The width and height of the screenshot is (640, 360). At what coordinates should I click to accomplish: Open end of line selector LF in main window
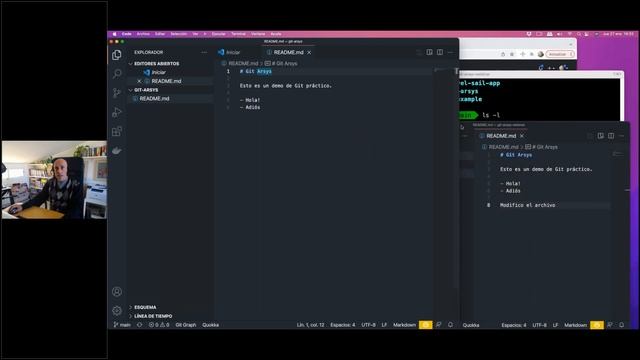click(x=384, y=325)
